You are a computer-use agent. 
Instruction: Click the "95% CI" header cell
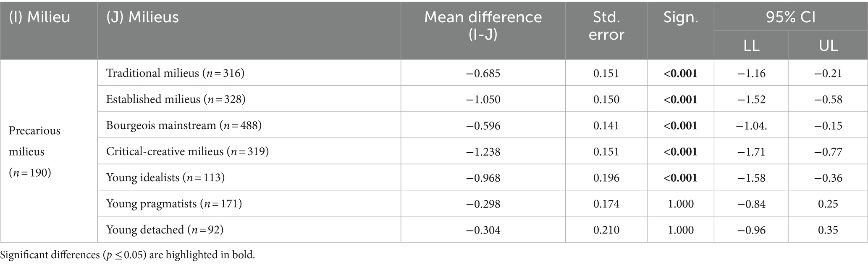(x=791, y=17)
